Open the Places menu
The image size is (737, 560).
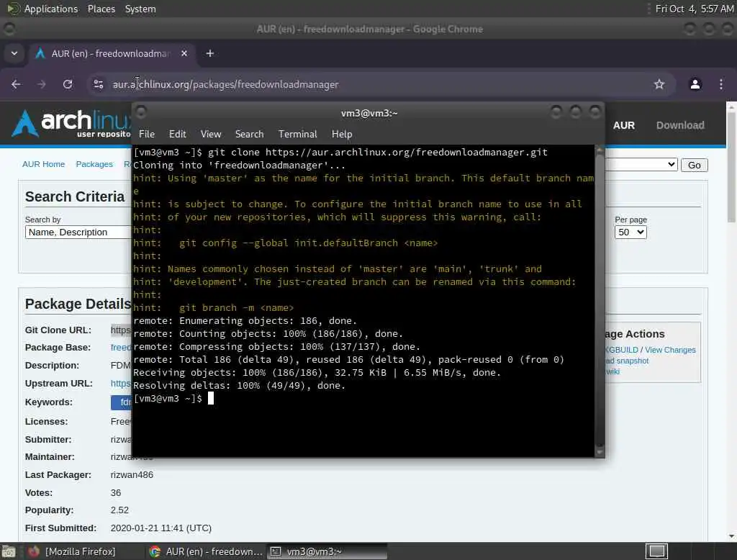(101, 9)
